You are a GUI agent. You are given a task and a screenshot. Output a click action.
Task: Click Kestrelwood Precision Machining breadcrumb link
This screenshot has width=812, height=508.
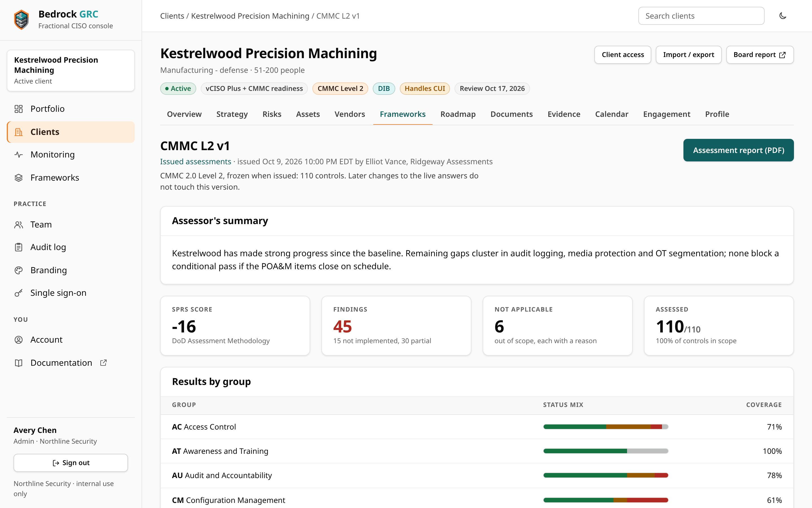[x=250, y=16]
